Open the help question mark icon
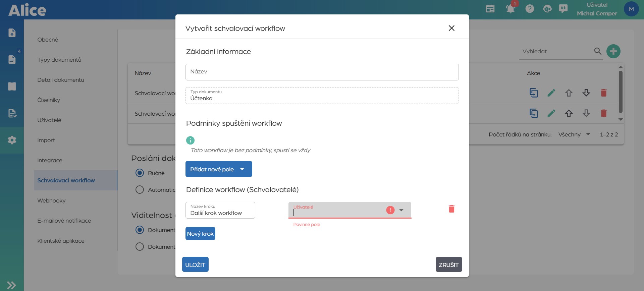The height and width of the screenshot is (291, 644). tap(530, 9)
